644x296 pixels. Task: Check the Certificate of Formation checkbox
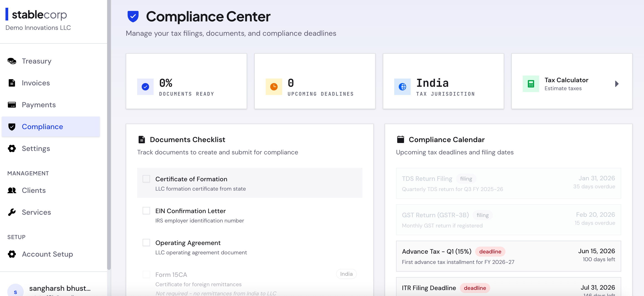(x=146, y=179)
